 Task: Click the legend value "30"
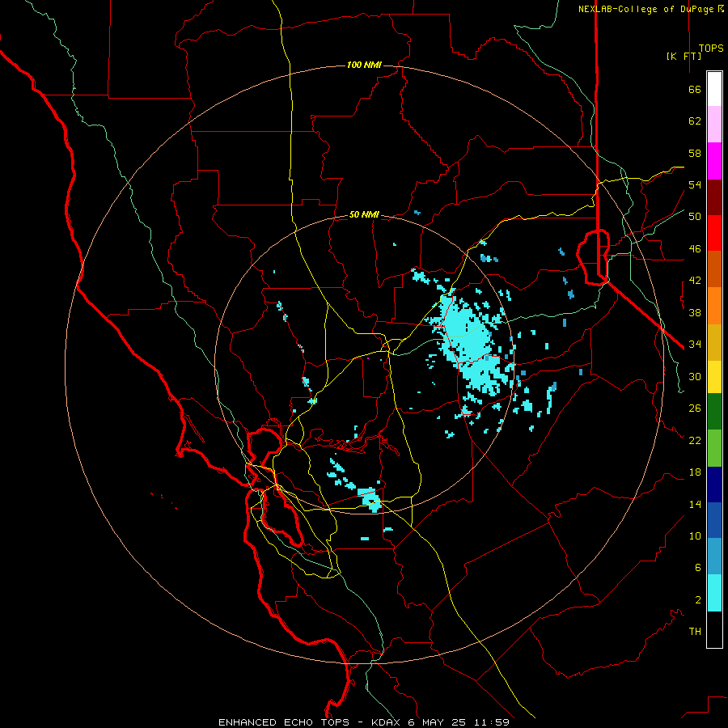(x=695, y=376)
